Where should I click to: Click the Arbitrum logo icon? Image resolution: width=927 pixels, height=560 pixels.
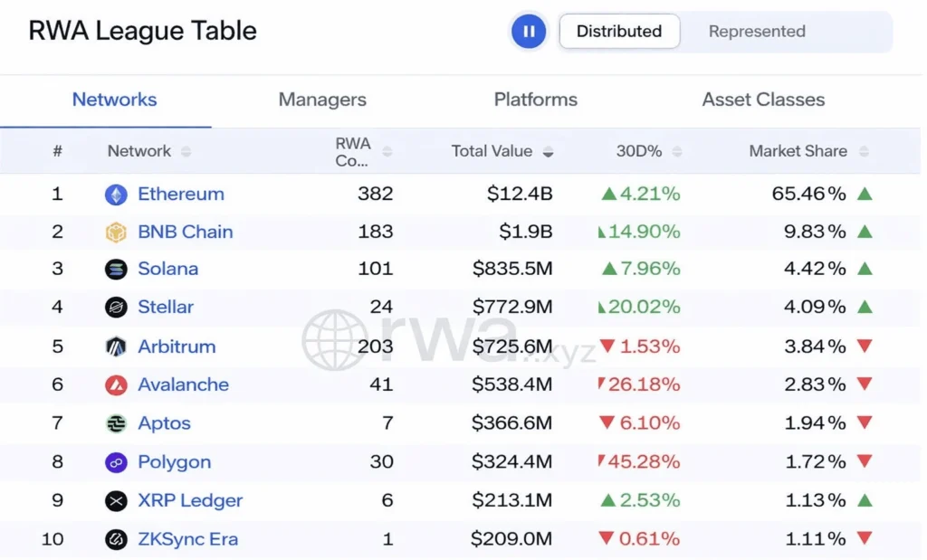(116, 346)
